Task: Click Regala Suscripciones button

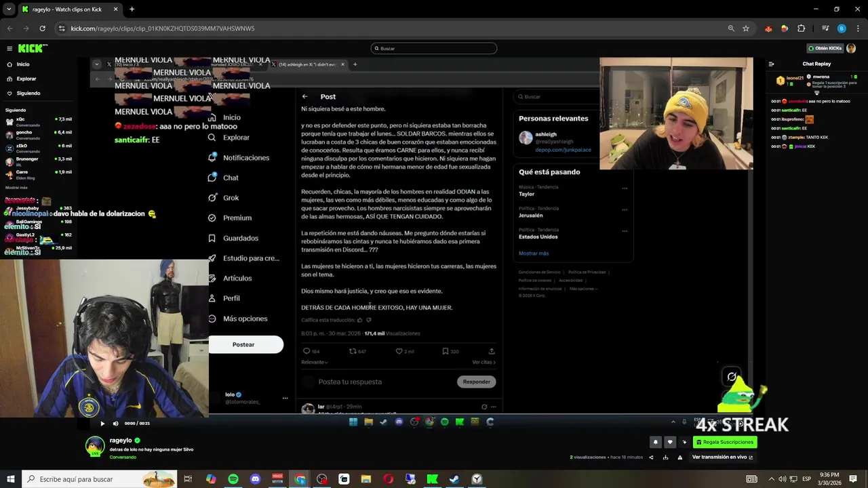Action: tap(724, 442)
